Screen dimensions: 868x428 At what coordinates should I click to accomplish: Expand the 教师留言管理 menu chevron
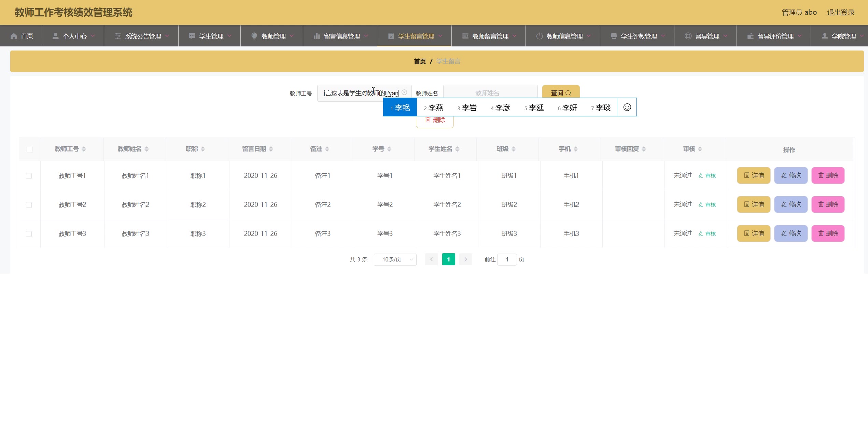click(x=515, y=36)
